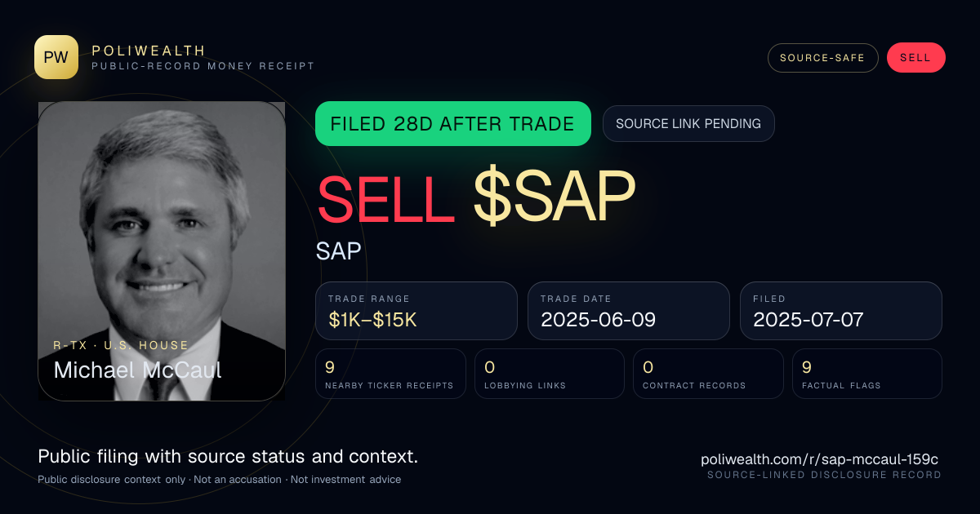
Task: Select the TRADE DATE 2025-06-09 card
Action: [629, 311]
